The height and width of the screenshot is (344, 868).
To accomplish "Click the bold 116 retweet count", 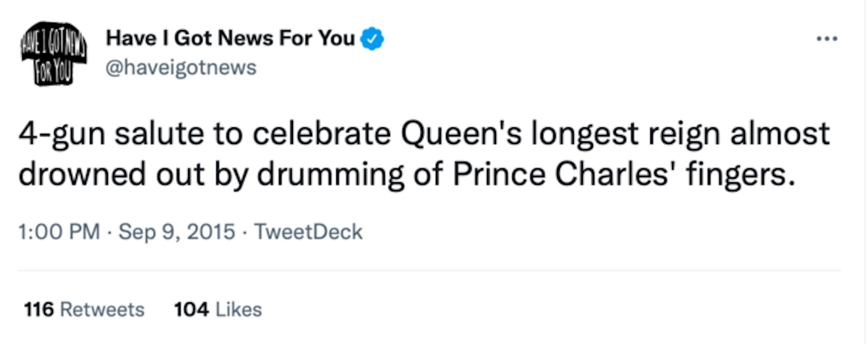I will coord(39,310).
